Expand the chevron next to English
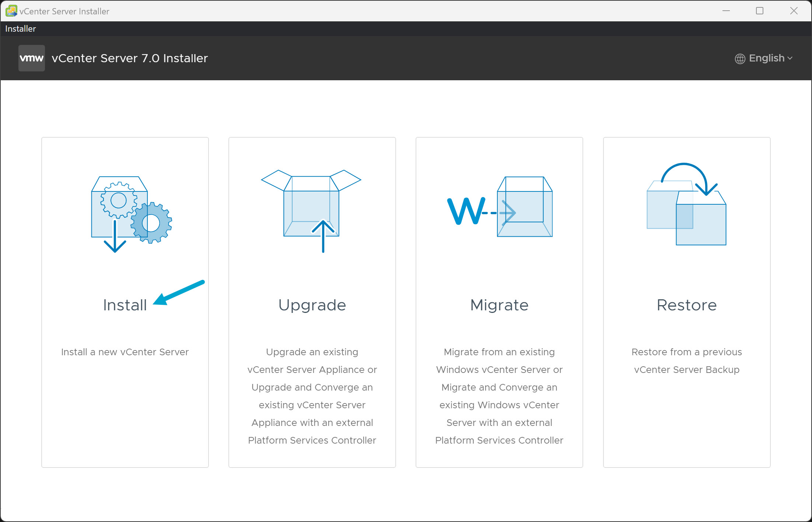This screenshot has width=812, height=522. [x=790, y=59]
